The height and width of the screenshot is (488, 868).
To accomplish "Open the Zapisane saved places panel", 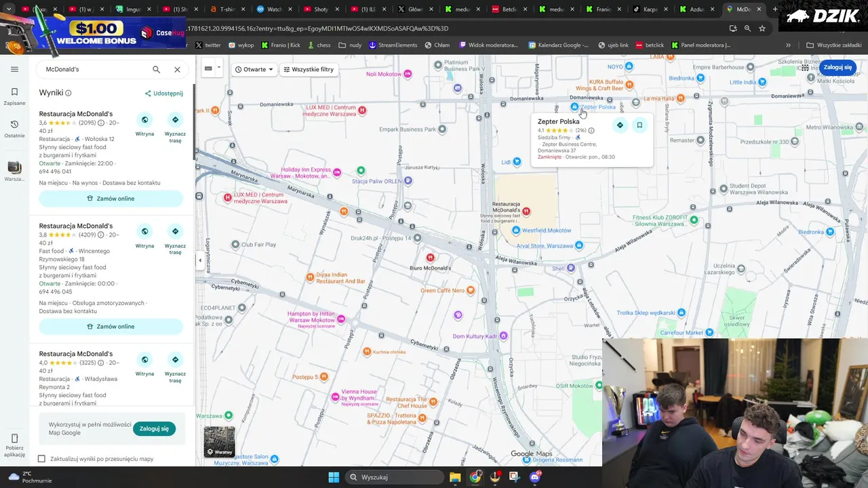I will [x=14, y=96].
